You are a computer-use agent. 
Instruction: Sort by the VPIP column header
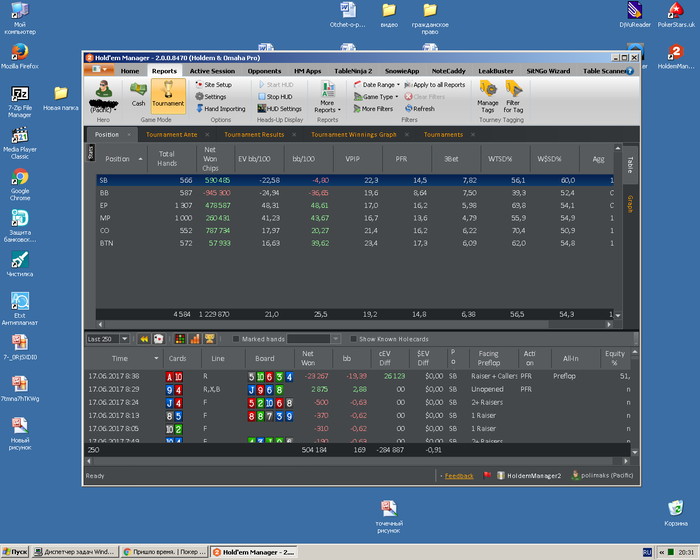pos(353,159)
